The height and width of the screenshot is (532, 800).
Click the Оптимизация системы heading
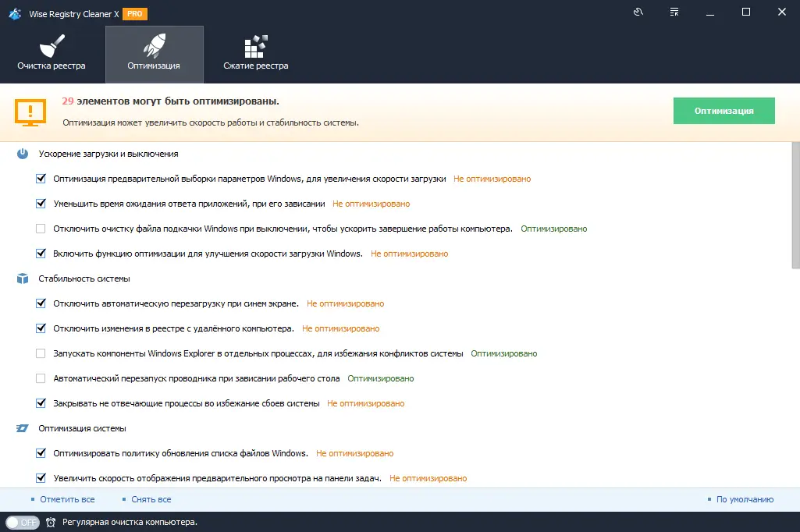82,428
